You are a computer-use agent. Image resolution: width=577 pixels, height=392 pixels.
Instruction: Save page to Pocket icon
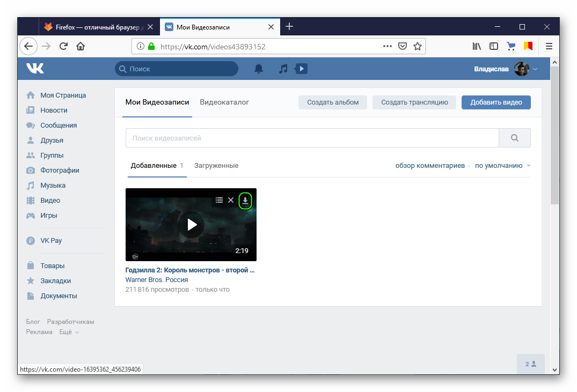(403, 46)
